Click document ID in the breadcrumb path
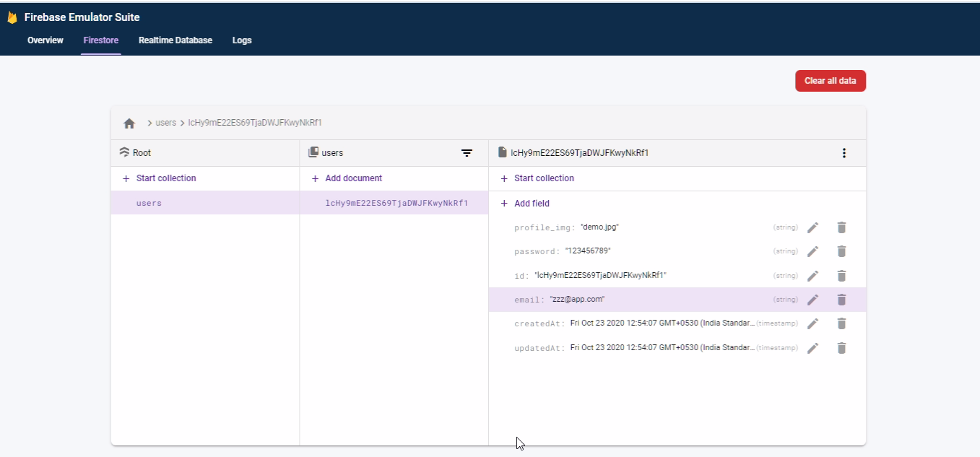Image resolution: width=980 pixels, height=457 pixels. 255,123
